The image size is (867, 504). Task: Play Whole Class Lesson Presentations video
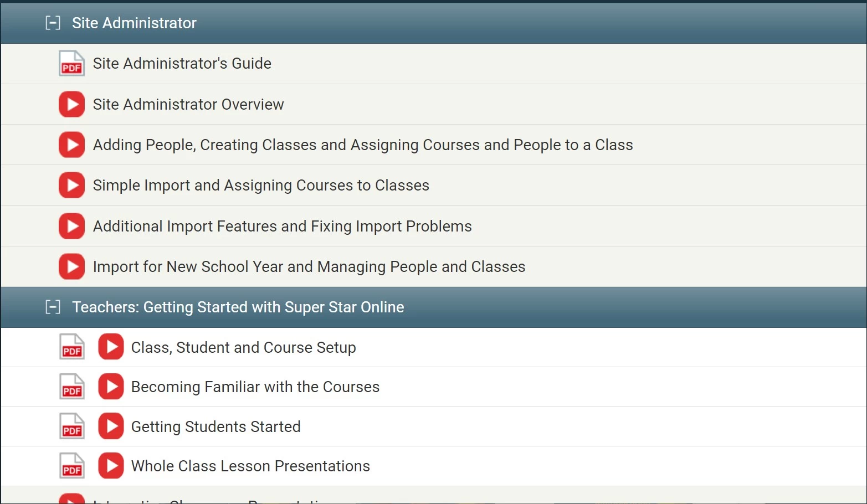click(111, 466)
